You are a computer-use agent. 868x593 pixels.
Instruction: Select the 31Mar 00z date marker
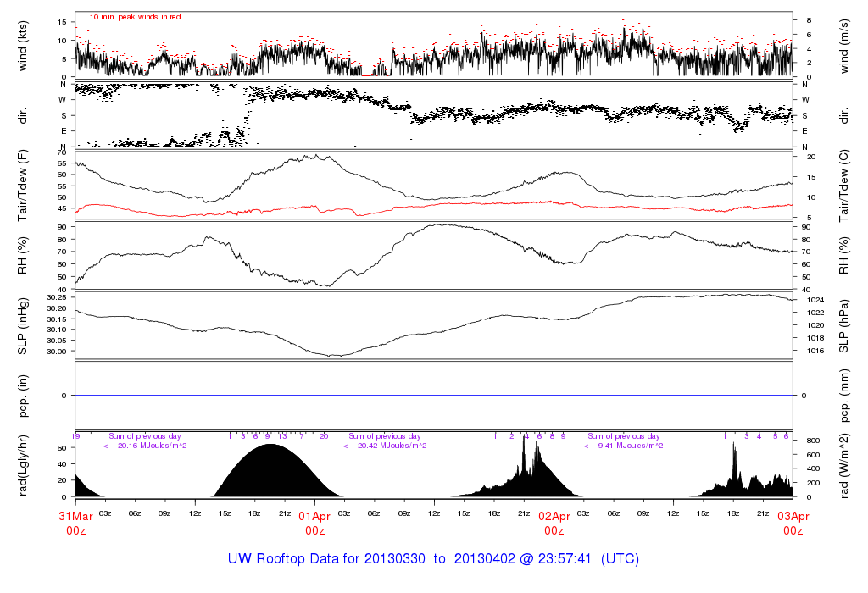click(x=75, y=523)
